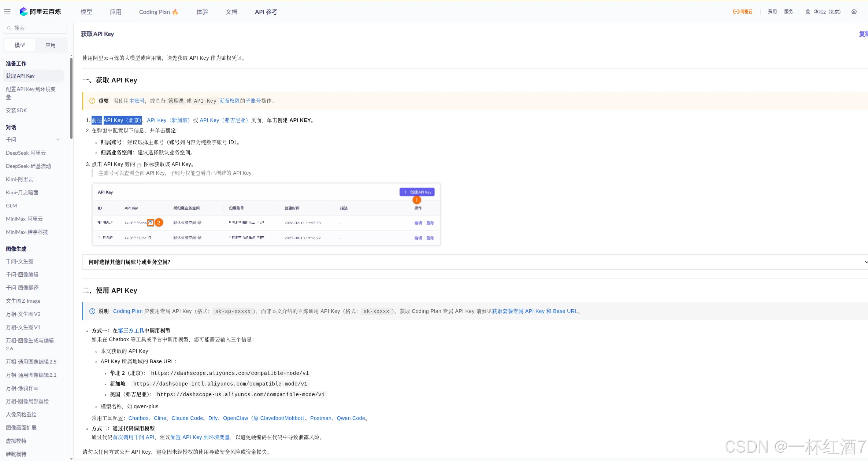Click the Coding Plan flame icon

175,12
